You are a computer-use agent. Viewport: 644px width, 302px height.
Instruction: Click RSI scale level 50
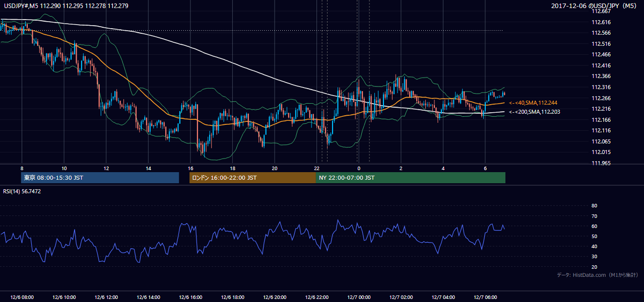594,237
